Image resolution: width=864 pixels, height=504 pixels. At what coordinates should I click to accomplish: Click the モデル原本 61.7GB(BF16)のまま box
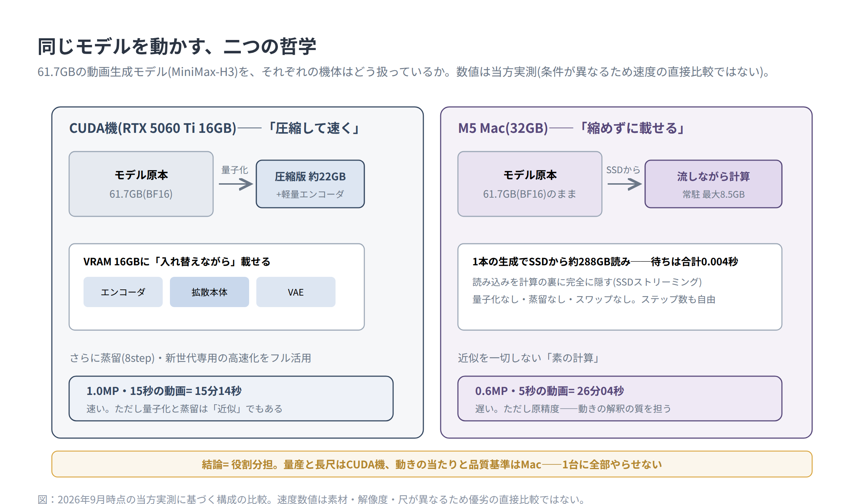click(x=530, y=184)
